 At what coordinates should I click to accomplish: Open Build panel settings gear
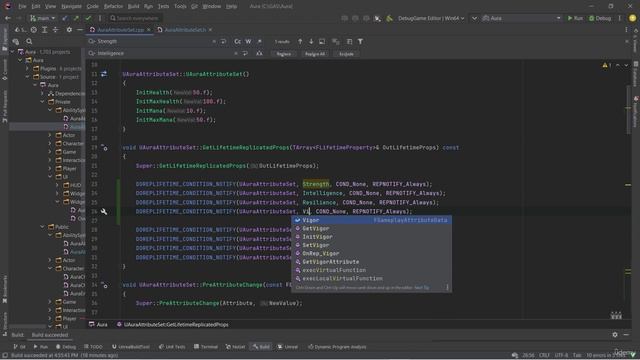click(x=615, y=335)
